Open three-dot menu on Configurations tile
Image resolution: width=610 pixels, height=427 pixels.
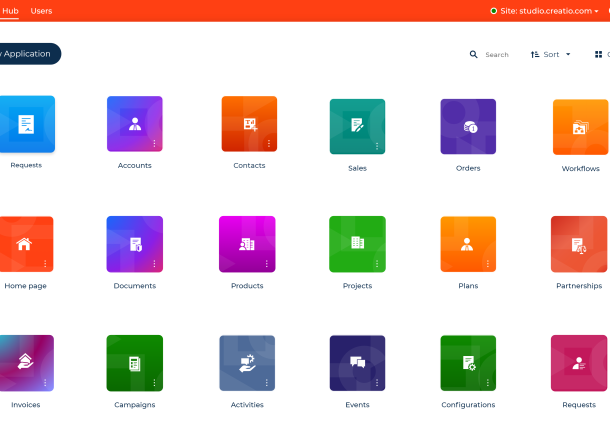(488, 383)
